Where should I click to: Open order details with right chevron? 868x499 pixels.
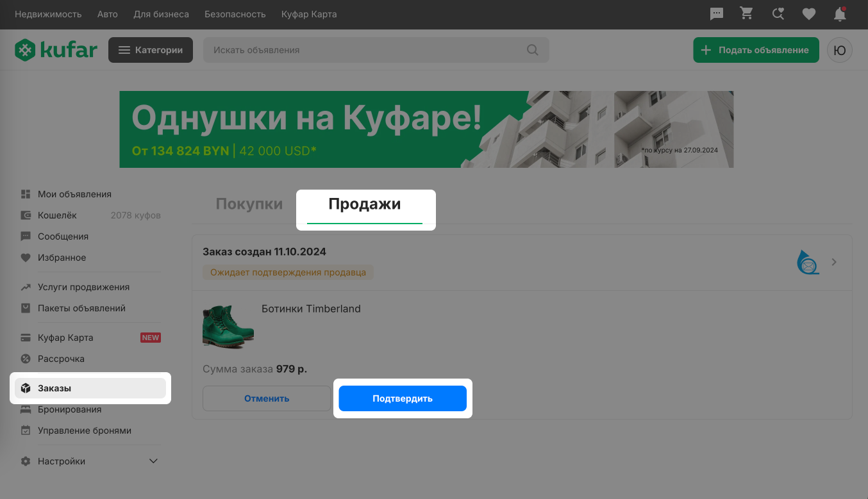(834, 262)
